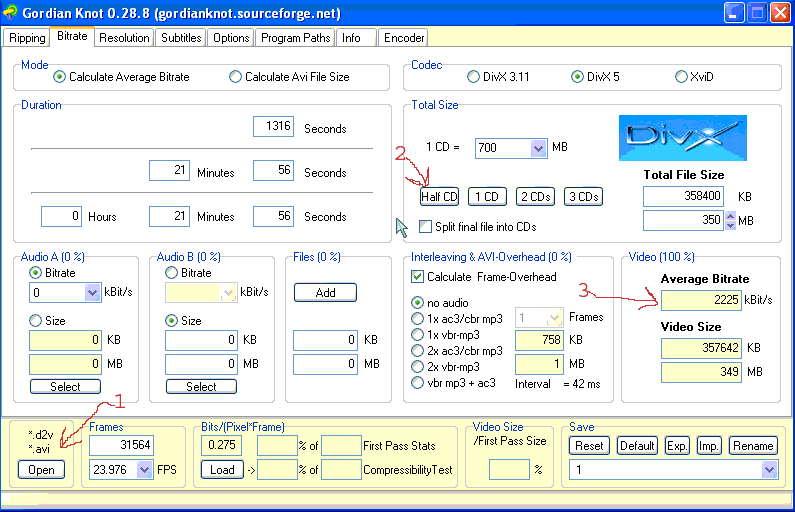Open the FPS dropdown showing 23.976
795x512 pixels.
tap(144, 470)
